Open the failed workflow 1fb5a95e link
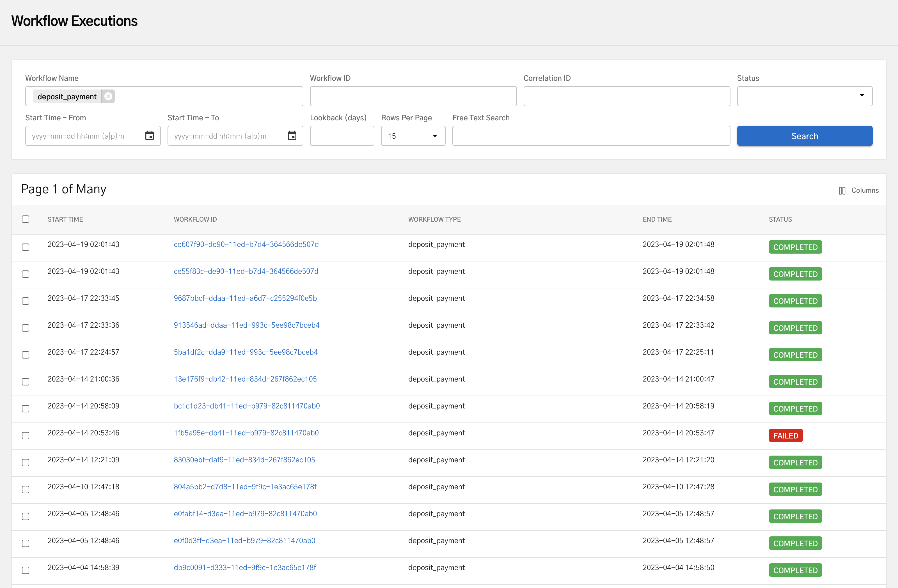 [246, 433]
